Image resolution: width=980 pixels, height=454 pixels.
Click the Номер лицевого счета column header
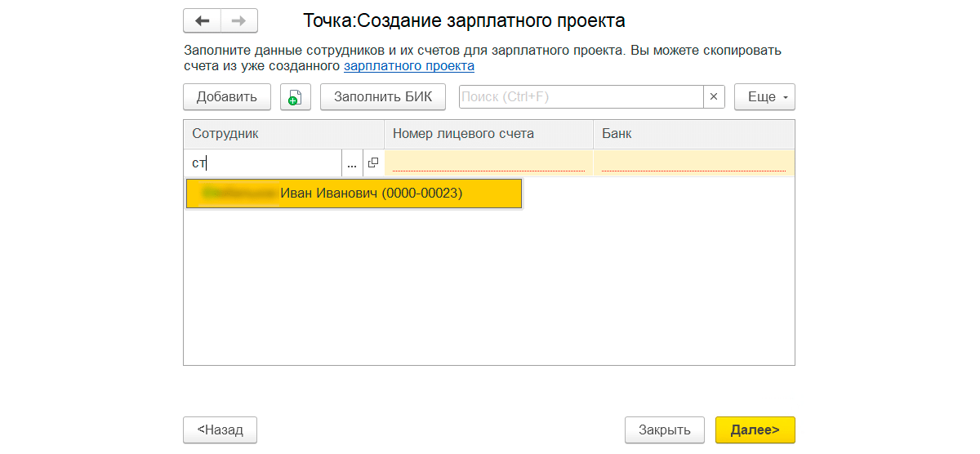(x=488, y=134)
